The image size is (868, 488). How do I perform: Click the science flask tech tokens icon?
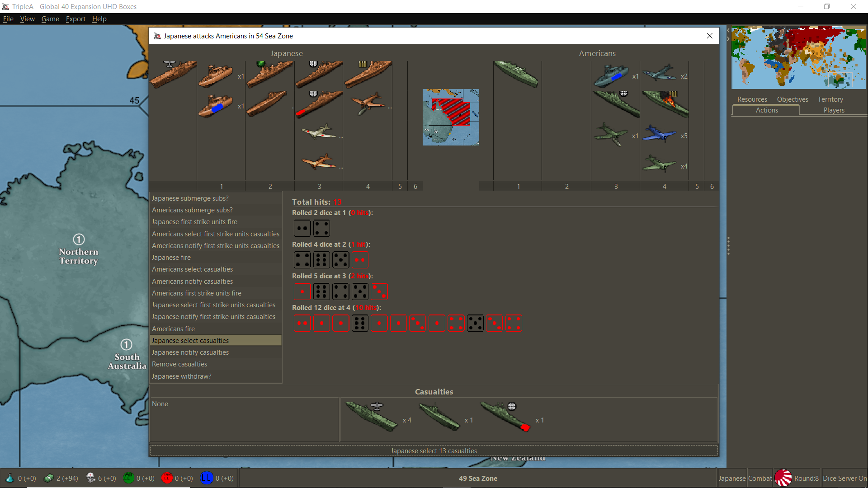(9, 478)
